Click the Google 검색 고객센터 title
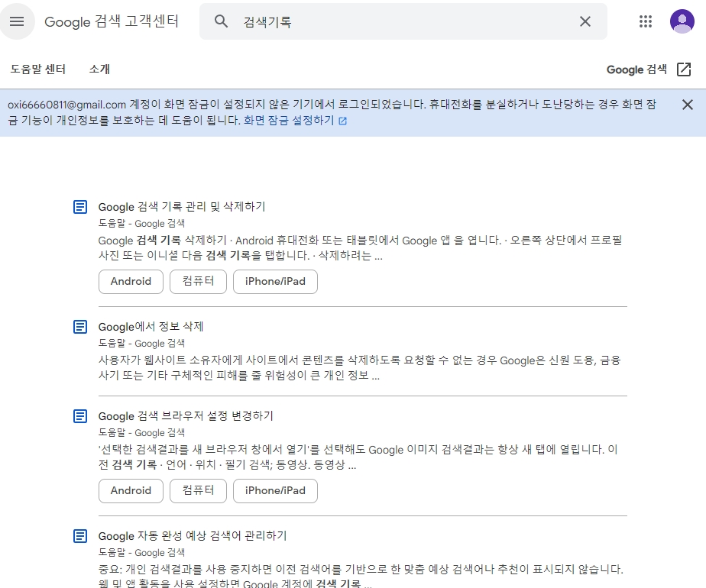The height and width of the screenshot is (588, 706). (x=112, y=21)
